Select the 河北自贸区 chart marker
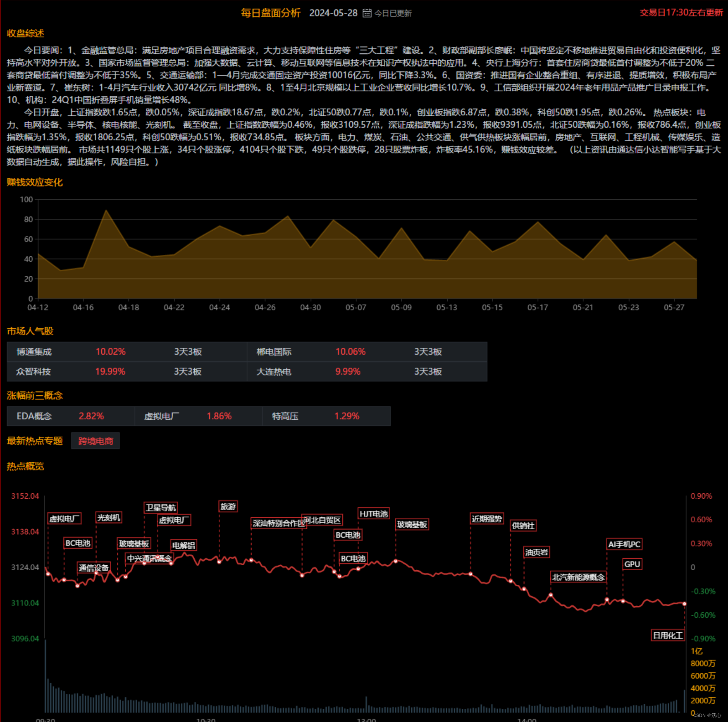The image size is (728, 722). [x=322, y=520]
